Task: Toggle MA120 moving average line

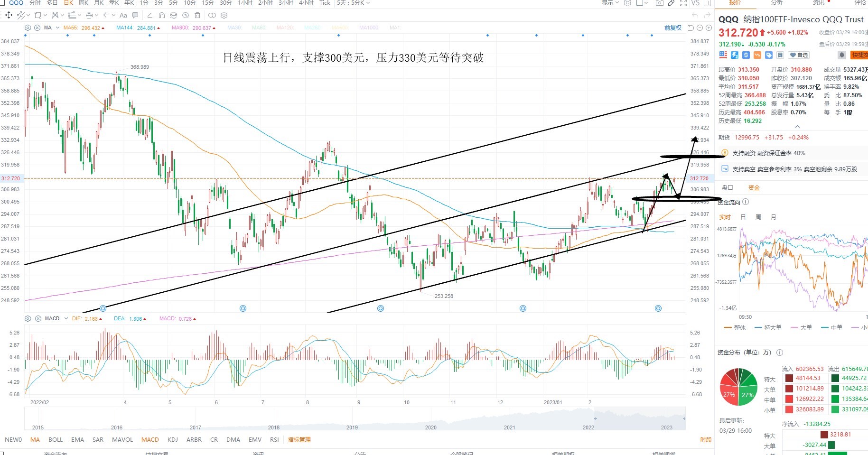Action: click(285, 28)
